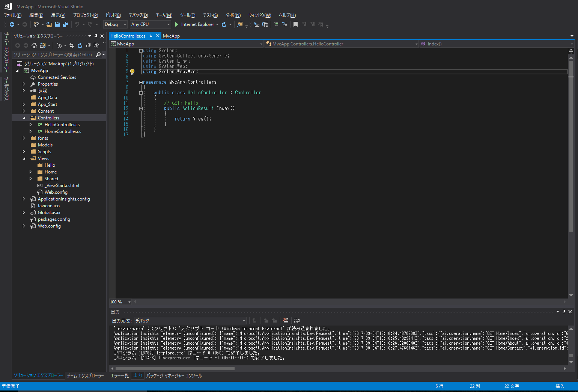Open the Debug configuration dropdown

[125, 24]
